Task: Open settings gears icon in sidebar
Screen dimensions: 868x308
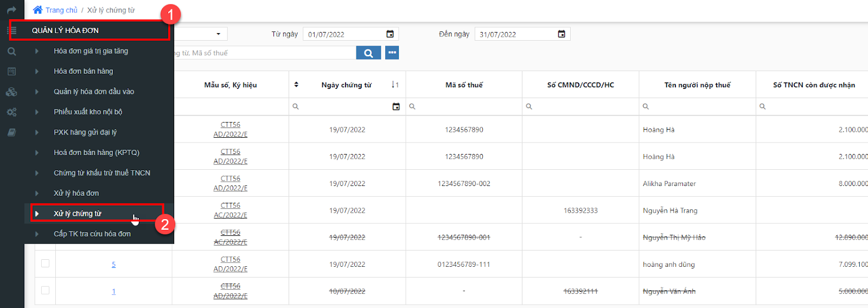Action: [11, 112]
